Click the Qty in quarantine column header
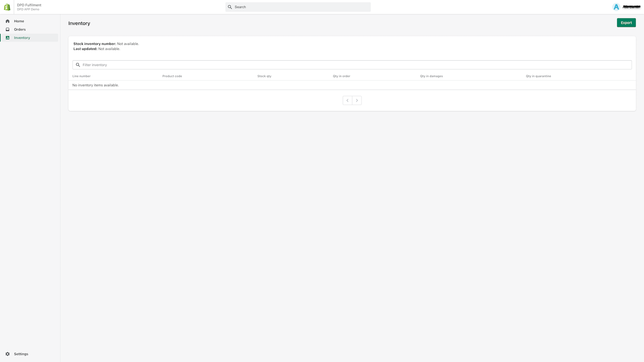 coord(539,76)
